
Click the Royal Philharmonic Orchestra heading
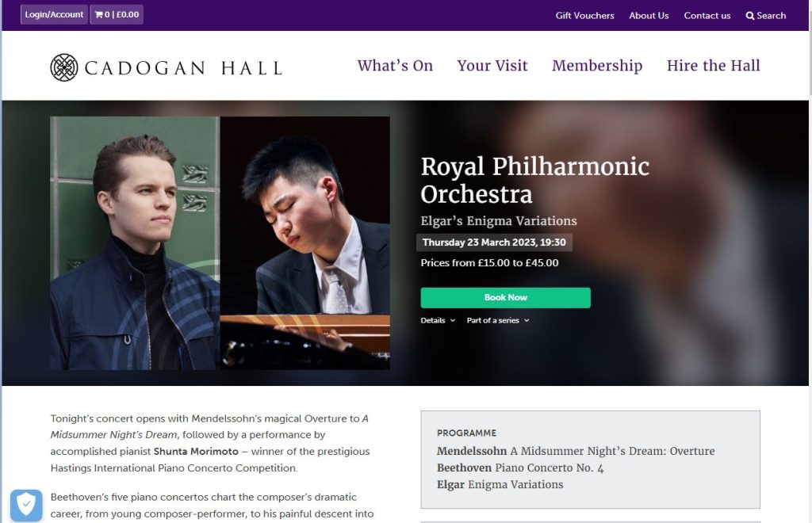535,181
